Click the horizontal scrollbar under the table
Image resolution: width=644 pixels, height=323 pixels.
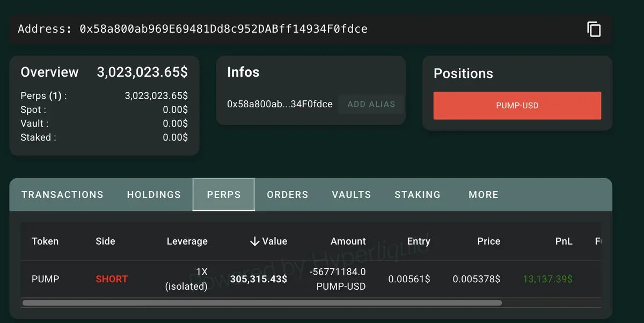point(262,303)
